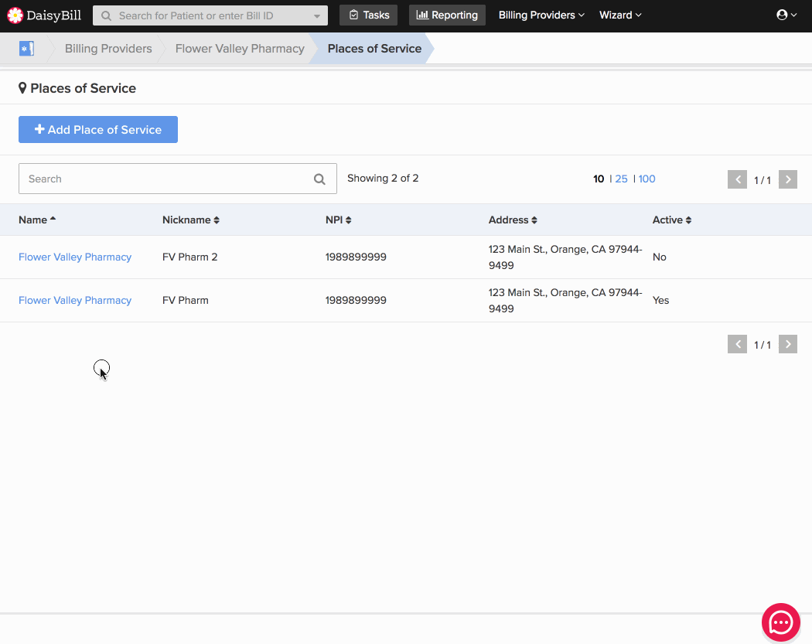Go to previous page in top pager
Image resolution: width=812 pixels, height=644 pixels.
coord(737,179)
